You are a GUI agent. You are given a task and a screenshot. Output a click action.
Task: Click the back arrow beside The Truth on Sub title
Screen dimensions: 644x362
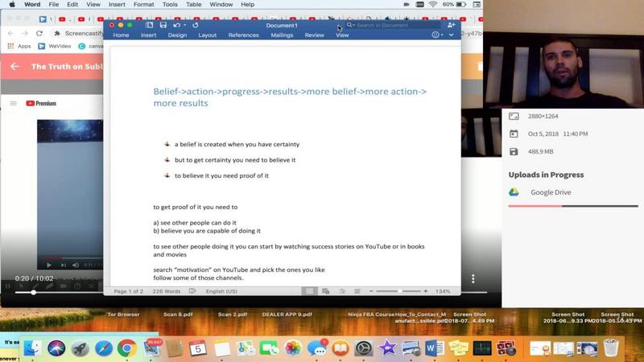(x=14, y=66)
